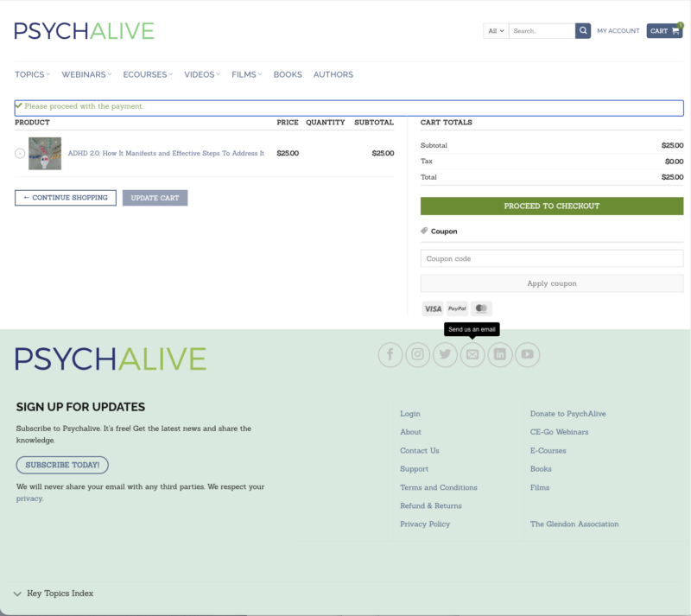Open the privacy link in signup text
Viewport: 691px width, 616px height.
click(x=29, y=499)
